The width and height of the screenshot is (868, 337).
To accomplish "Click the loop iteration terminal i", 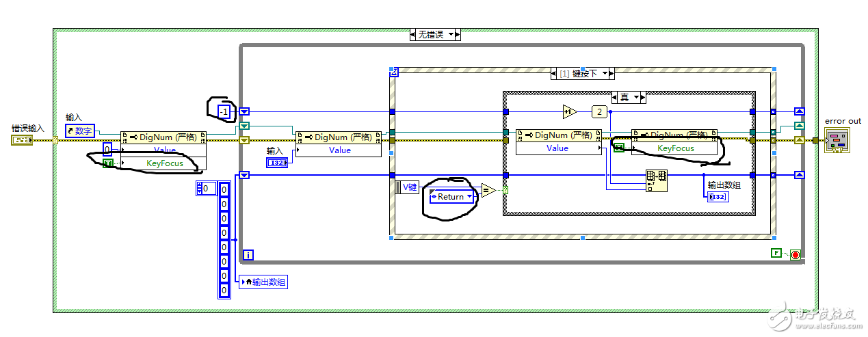I will [x=248, y=255].
